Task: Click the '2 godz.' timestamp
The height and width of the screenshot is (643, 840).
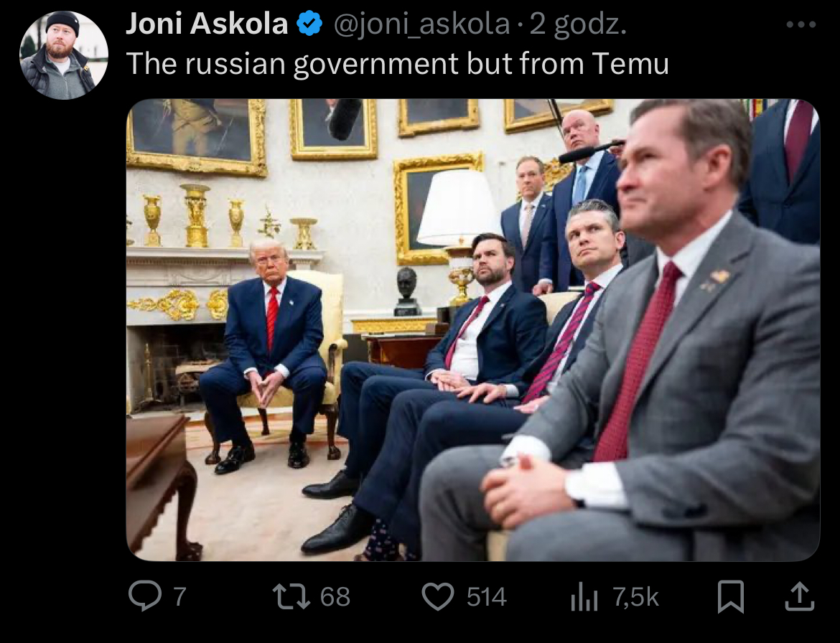Action: click(578, 24)
